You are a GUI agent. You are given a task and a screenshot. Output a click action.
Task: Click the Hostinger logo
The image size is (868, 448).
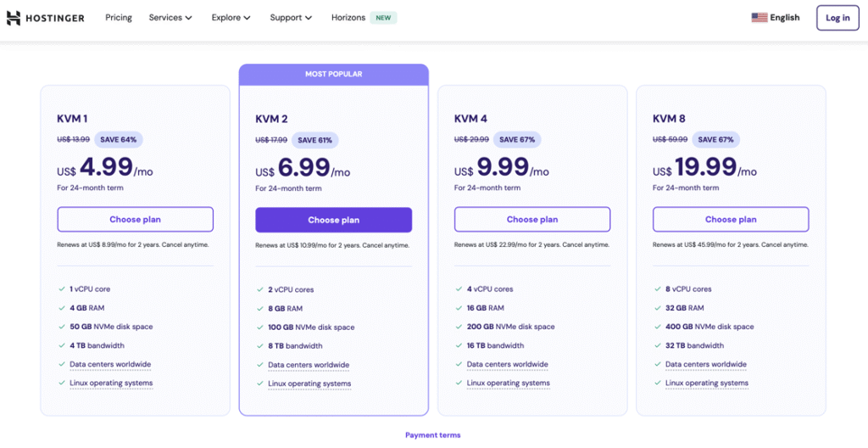pos(46,18)
